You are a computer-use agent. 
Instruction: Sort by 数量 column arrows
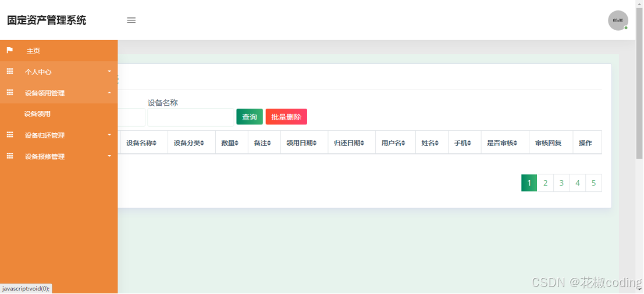pyautogui.click(x=237, y=143)
